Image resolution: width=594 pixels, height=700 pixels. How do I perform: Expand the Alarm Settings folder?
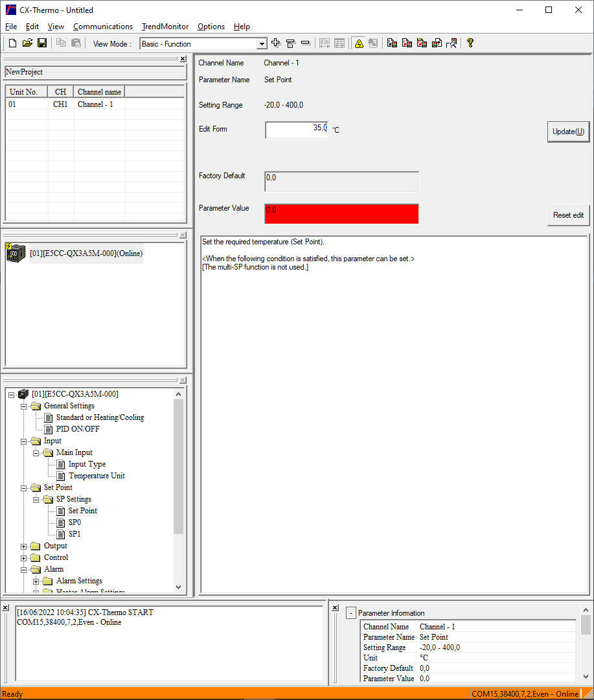click(x=36, y=581)
